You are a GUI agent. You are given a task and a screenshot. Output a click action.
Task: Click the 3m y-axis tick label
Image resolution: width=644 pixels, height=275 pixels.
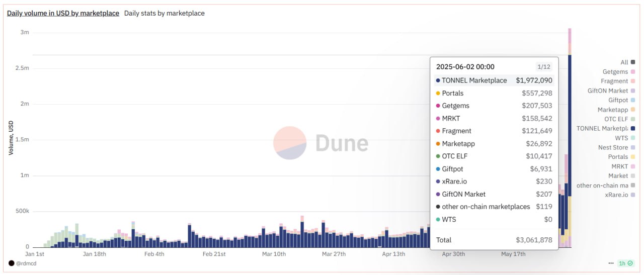(25, 32)
